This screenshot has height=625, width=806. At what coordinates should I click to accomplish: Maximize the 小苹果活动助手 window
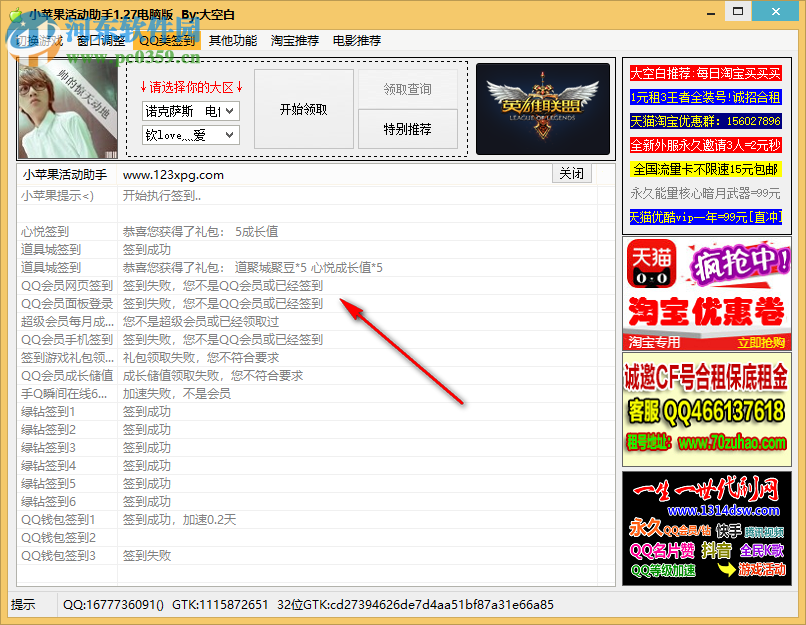[x=738, y=11]
